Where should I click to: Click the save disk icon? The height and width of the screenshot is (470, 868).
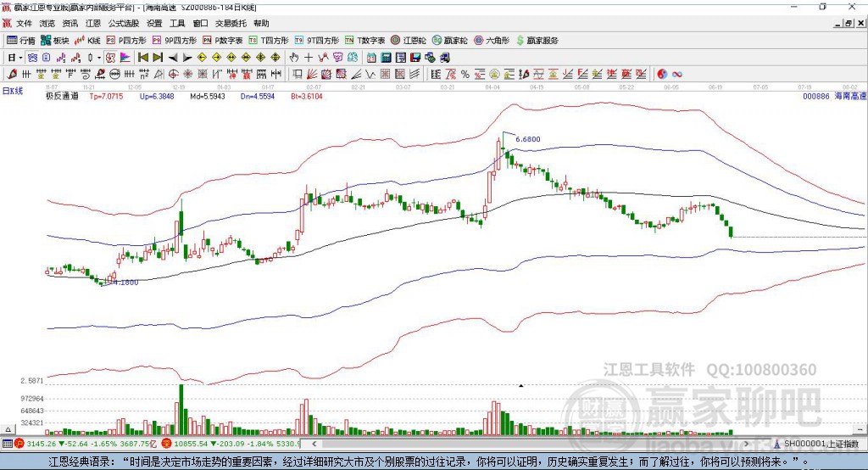point(415,58)
